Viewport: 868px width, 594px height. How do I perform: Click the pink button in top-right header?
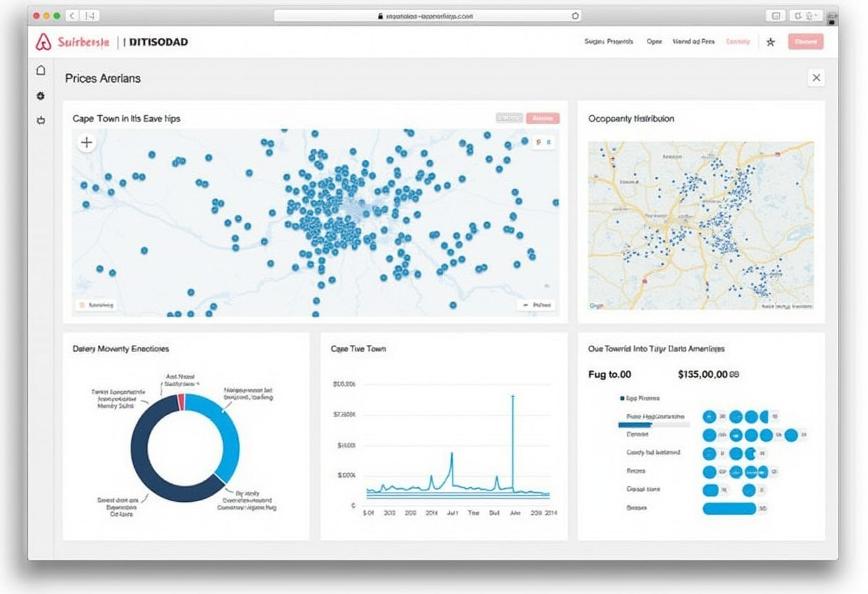pyautogui.click(x=805, y=42)
